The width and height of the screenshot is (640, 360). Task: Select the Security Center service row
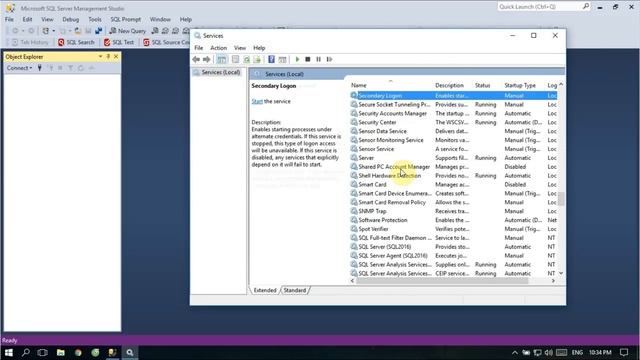pos(453,122)
